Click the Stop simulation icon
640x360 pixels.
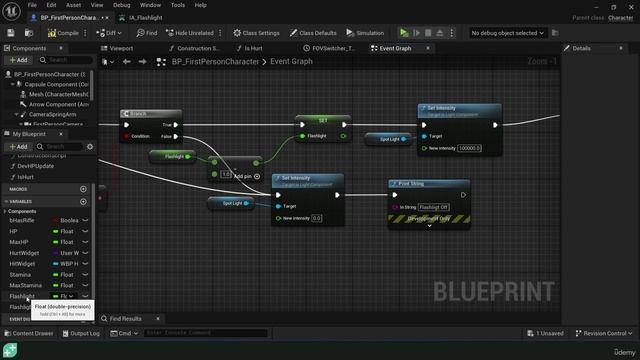coord(428,33)
